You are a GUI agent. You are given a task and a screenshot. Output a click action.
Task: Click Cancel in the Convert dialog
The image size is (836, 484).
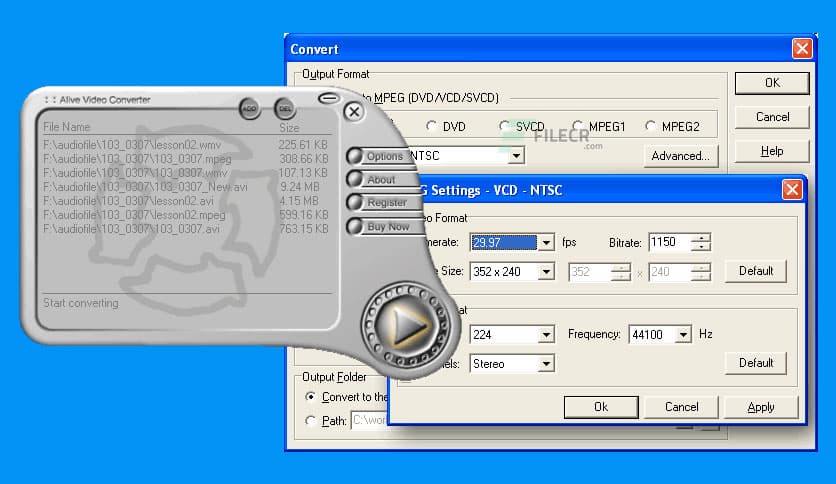click(772, 117)
